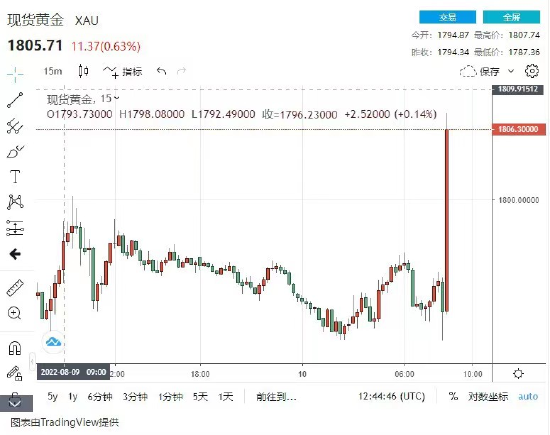Select the 1天 date range
This screenshot has height=435, width=550.
pyautogui.click(x=226, y=397)
